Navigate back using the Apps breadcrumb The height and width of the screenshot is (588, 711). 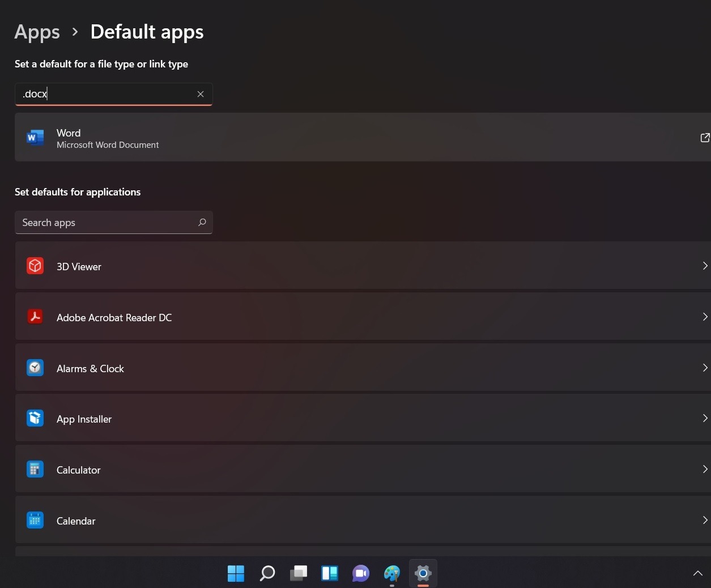click(37, 32)
